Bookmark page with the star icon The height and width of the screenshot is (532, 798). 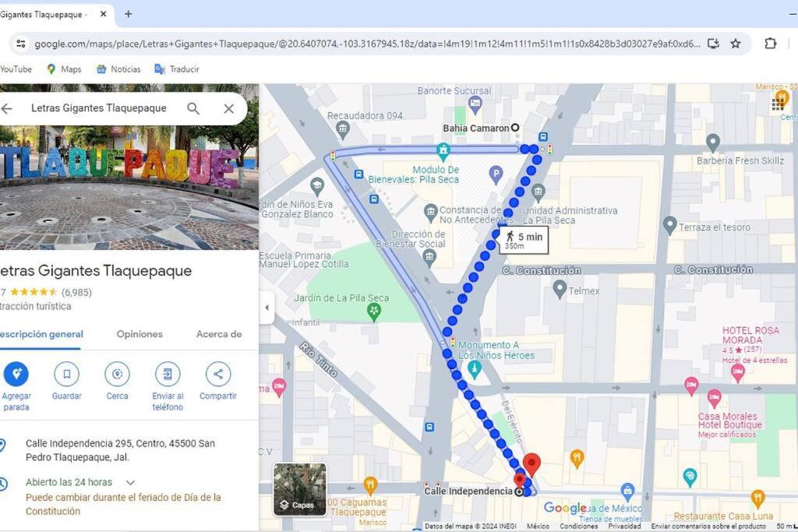coord(736,44)
